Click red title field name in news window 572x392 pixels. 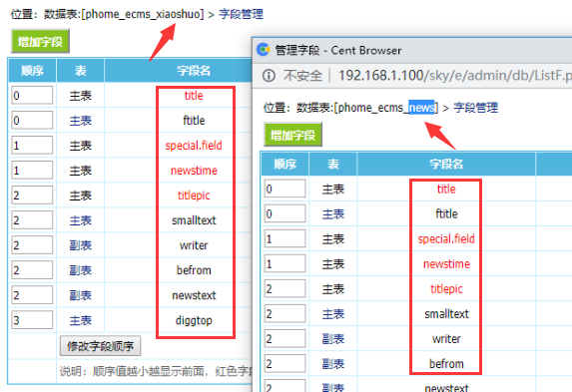(446, 189)
